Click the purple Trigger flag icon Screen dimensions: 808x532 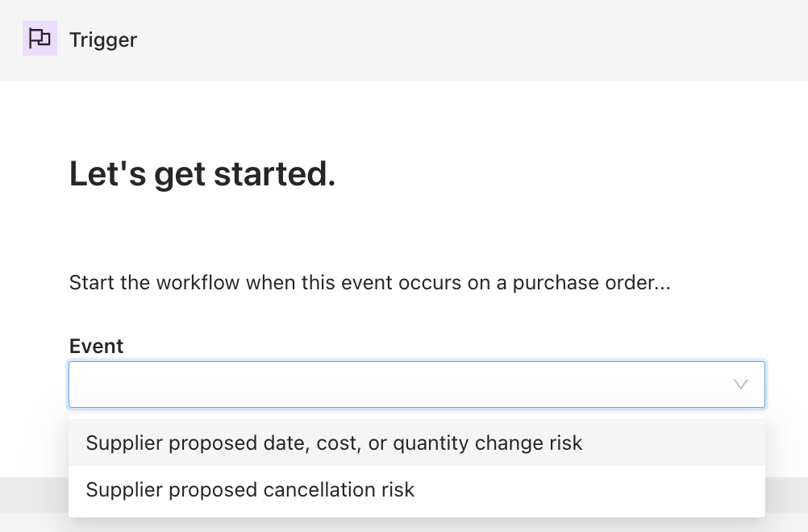click(x=40, y=39)
